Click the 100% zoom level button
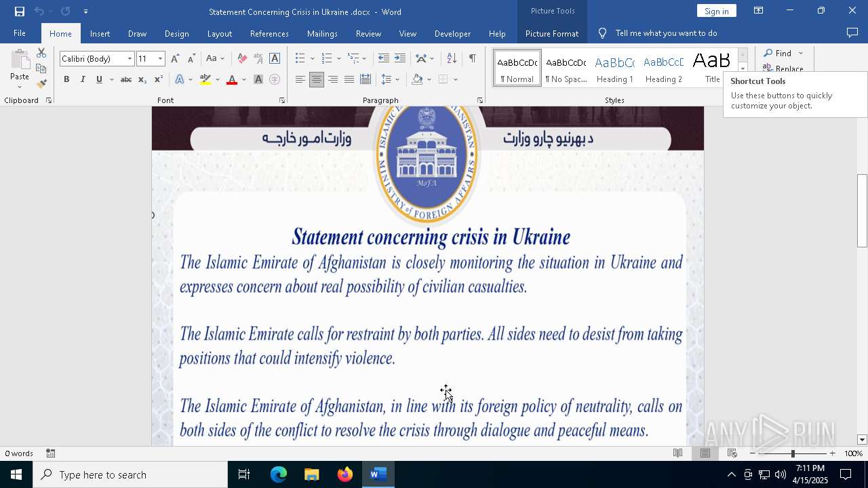868x488 pixels. tap(853, 453)
